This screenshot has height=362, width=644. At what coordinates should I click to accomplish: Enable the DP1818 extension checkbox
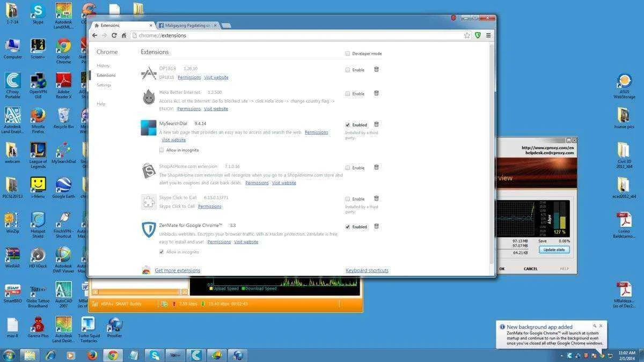[x=348, y=70]
